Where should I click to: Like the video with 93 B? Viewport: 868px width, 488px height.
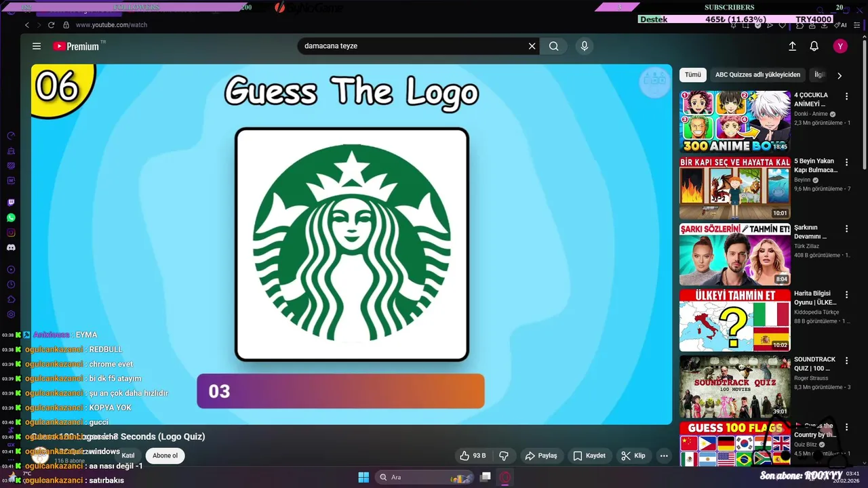pyautogui.click(x=473, y=455)
